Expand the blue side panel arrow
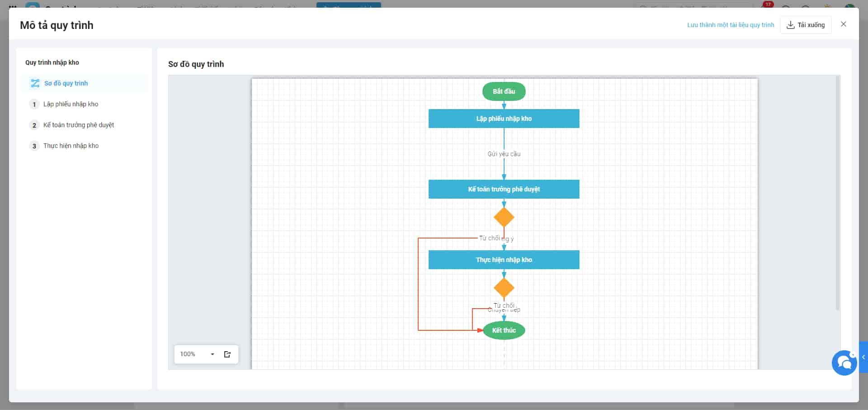Image resolution: width=868 pixels, height=410 pixels. pos(863,357)
